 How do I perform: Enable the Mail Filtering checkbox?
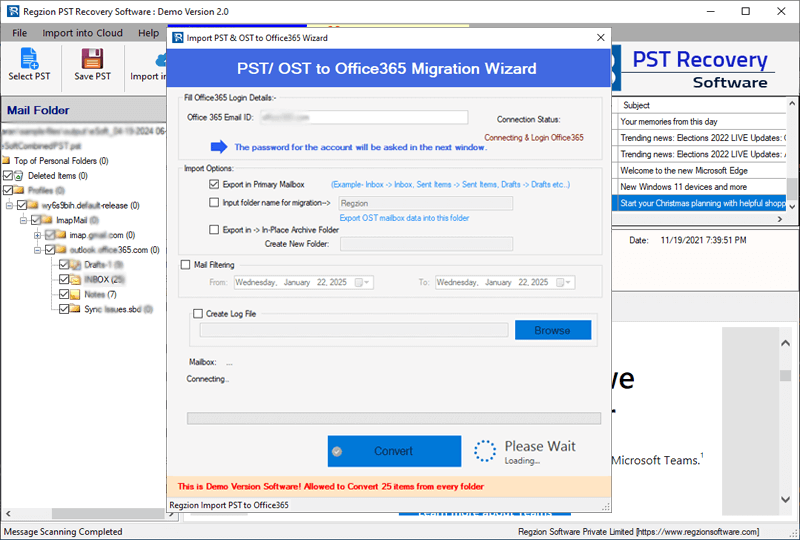[185, 265]
